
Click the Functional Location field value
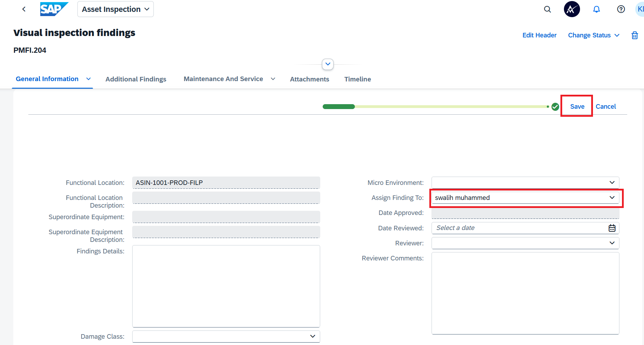(x=226, y=182)
